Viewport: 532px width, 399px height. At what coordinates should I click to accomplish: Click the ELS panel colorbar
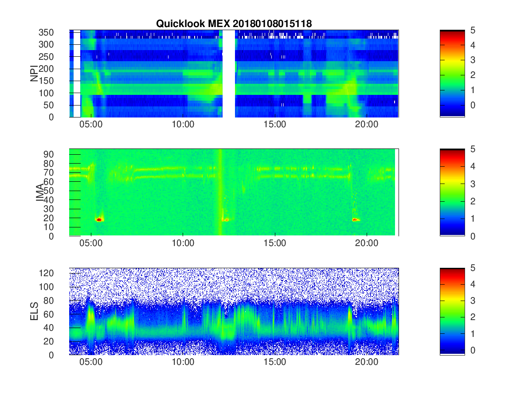pos(452,311)
